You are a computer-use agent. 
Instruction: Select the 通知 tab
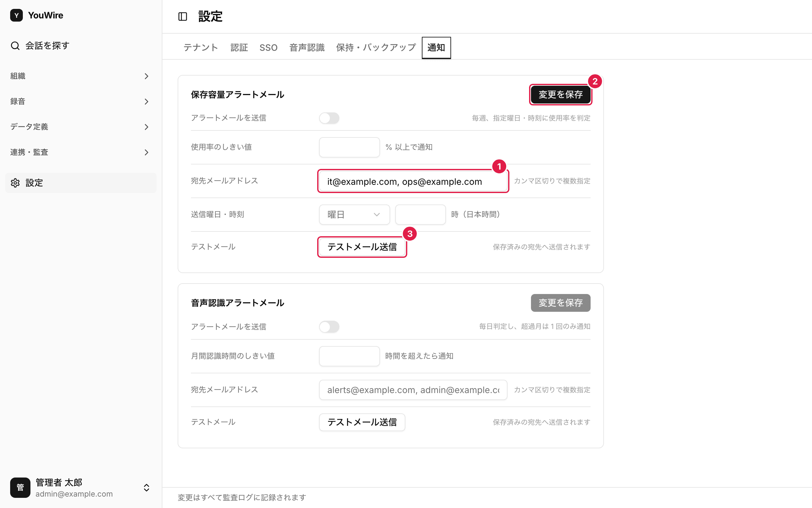[x=436, y=48]
